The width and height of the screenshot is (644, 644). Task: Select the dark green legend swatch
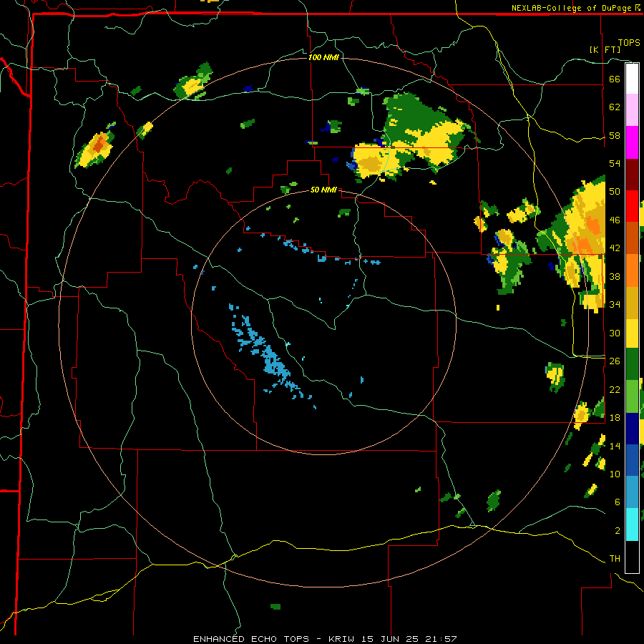pos(632,364)
